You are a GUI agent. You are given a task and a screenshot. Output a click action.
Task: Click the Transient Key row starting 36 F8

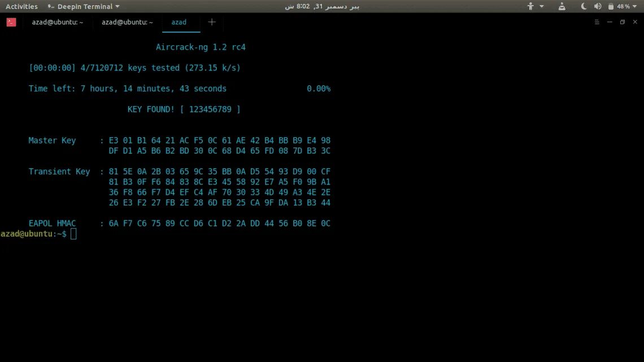(219, 192)
